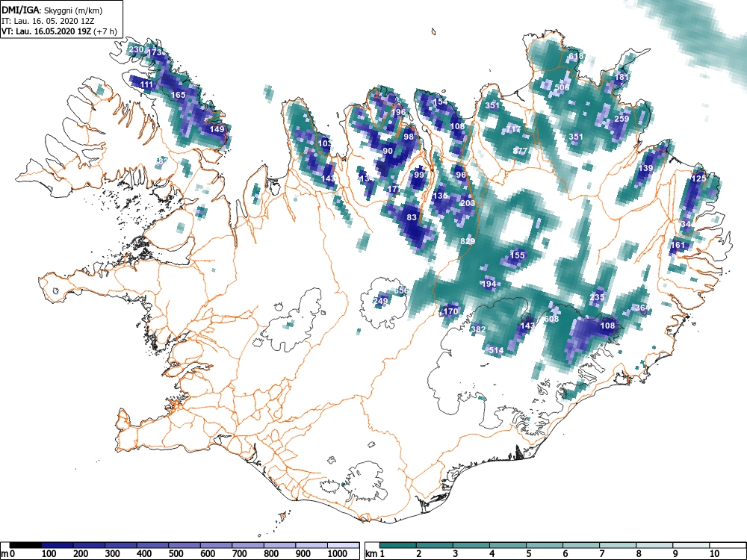Click the km 3 label on the legend
The height and width of the screenshot is (560, 747).
pos(456,553)
